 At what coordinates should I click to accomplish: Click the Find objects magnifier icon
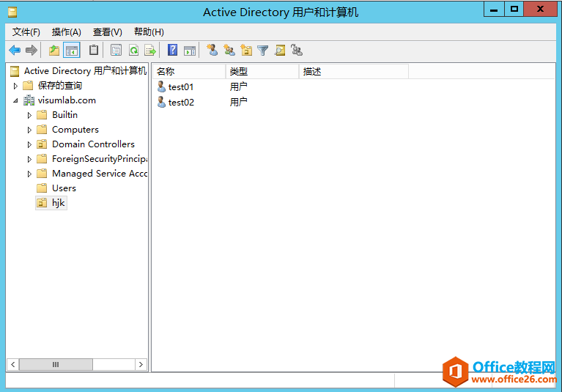click(x=280, y=50)
